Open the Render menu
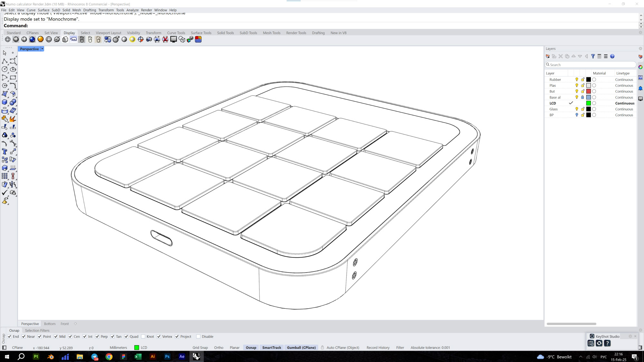The height and width of the screenshot is (362, 644). coord(147,10)
